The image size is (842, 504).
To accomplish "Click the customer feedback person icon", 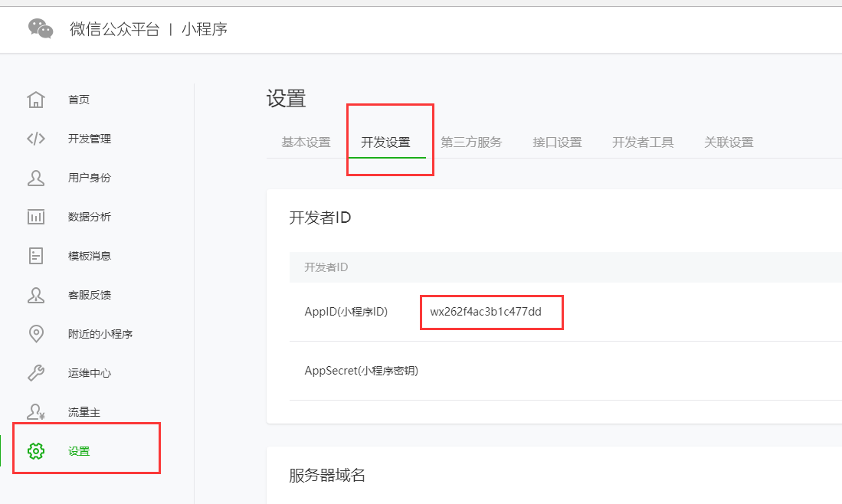I will (x=36, y=295).
